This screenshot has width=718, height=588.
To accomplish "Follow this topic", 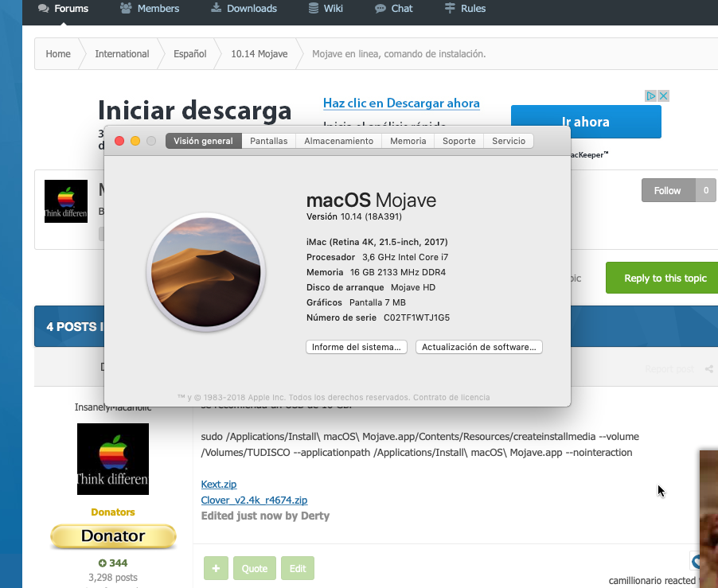I will (669, 190).
